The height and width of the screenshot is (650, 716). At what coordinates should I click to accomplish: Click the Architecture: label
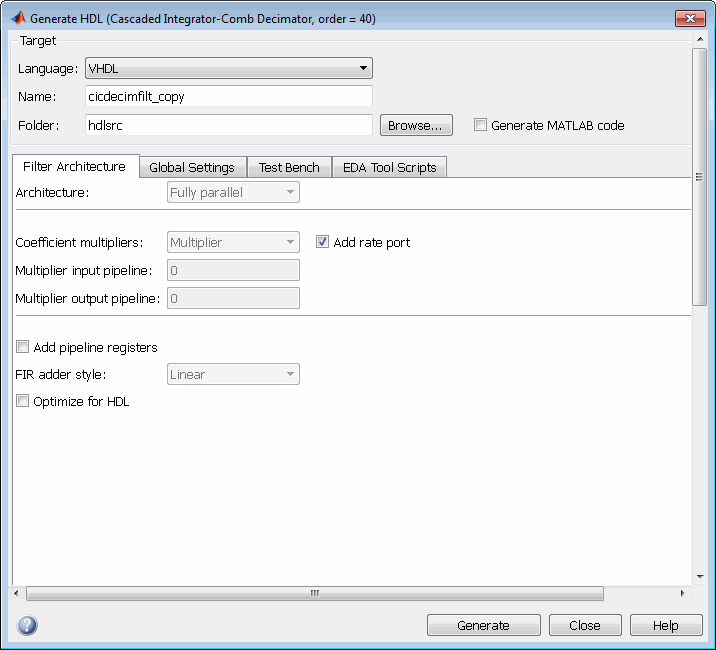click(x=52, y=192)
